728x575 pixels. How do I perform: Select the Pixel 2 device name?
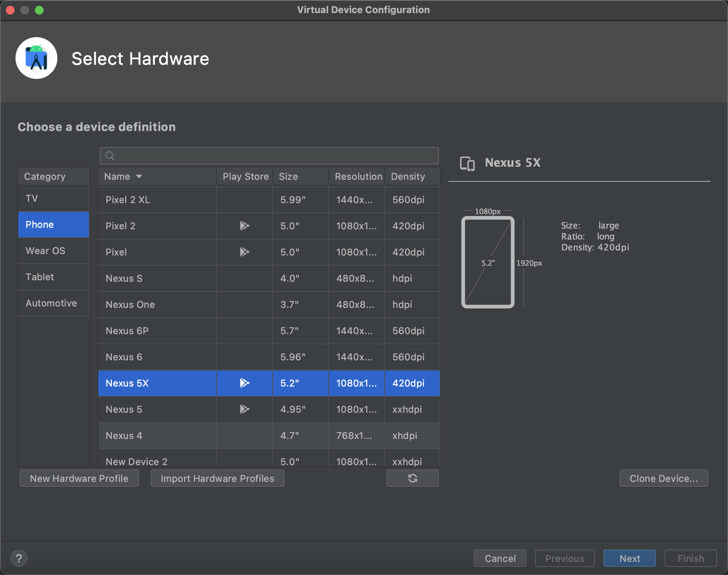pos(120,226)
